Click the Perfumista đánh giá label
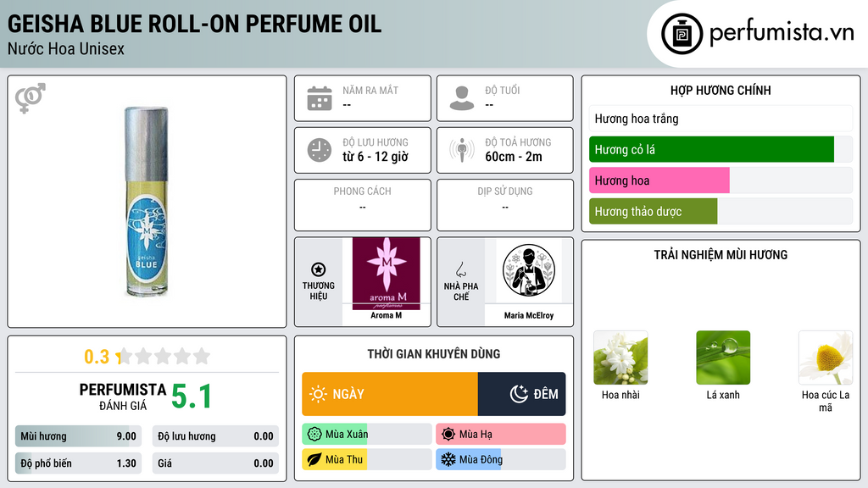Image resolution: width=868 pixels, height=488 pixels. tap(123, 396)
